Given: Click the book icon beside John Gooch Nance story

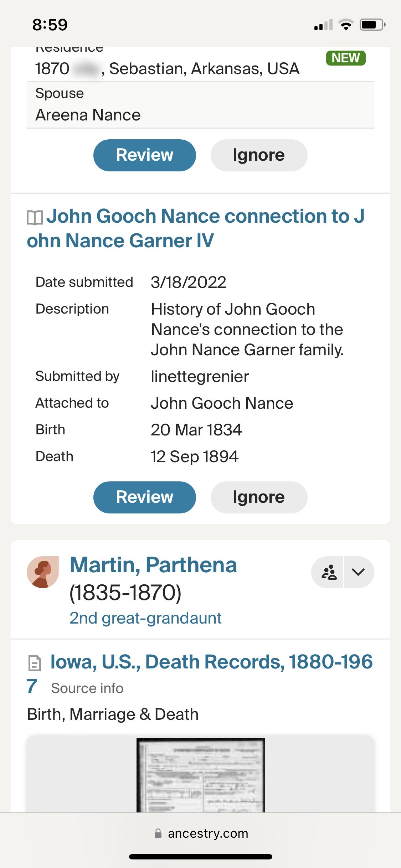Looking at the screenshot, I should [x=35, y=218].
